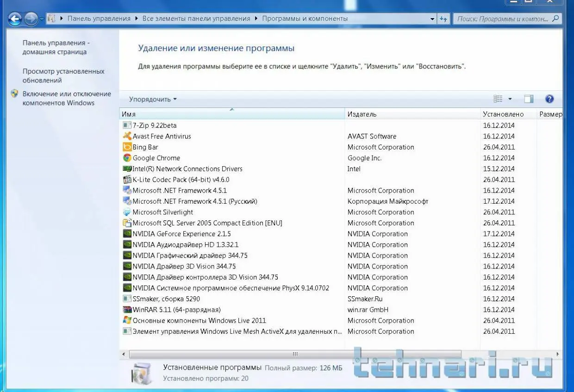
Task: Click the 15.12.2014 install date cell
Action: coord(499,169)
